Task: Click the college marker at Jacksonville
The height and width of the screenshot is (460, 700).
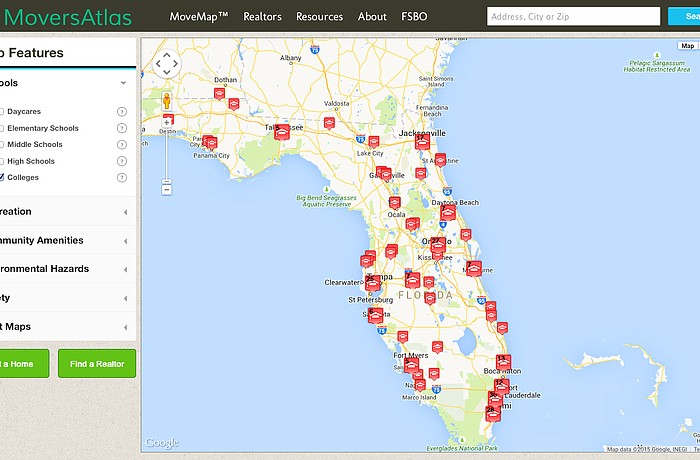Action: (422, 142)
